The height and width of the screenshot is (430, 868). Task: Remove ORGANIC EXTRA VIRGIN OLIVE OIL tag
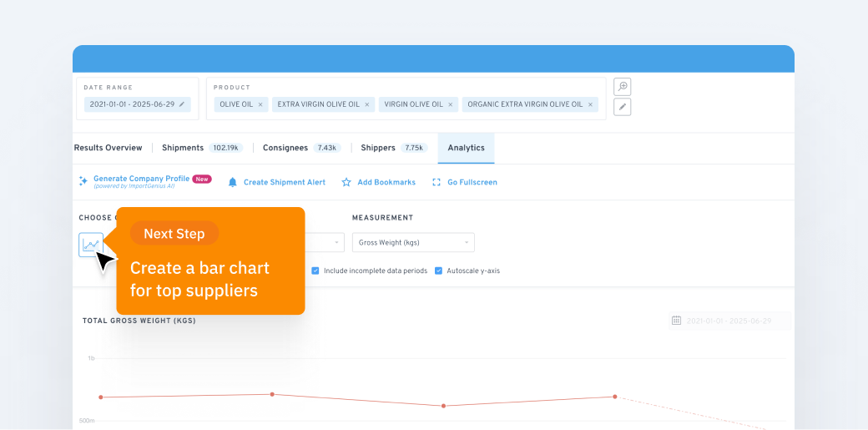coord(590,104)
